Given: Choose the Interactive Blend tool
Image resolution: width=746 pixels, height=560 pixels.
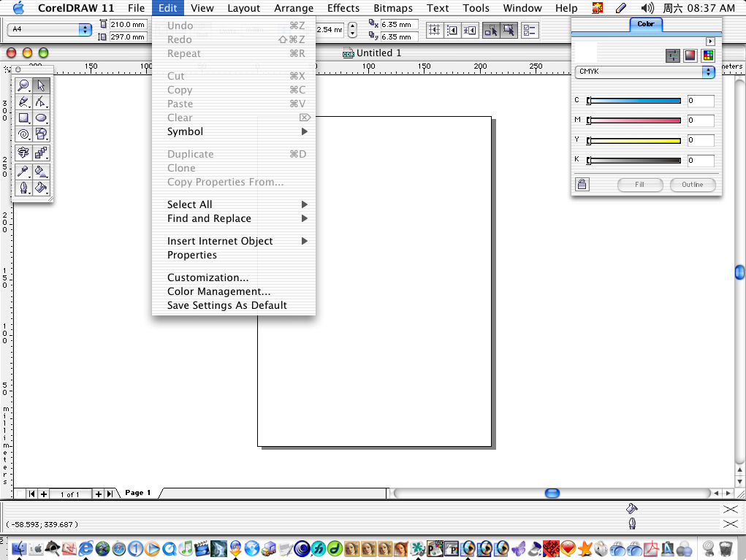Looking at the screenshot, I should click(x=42, y=153).
